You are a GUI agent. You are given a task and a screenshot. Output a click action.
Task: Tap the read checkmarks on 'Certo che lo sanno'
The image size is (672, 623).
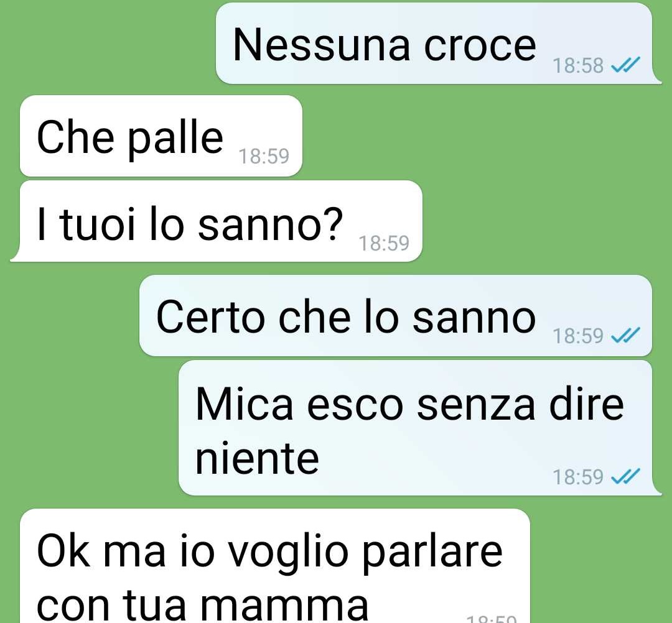pos(625,335)
